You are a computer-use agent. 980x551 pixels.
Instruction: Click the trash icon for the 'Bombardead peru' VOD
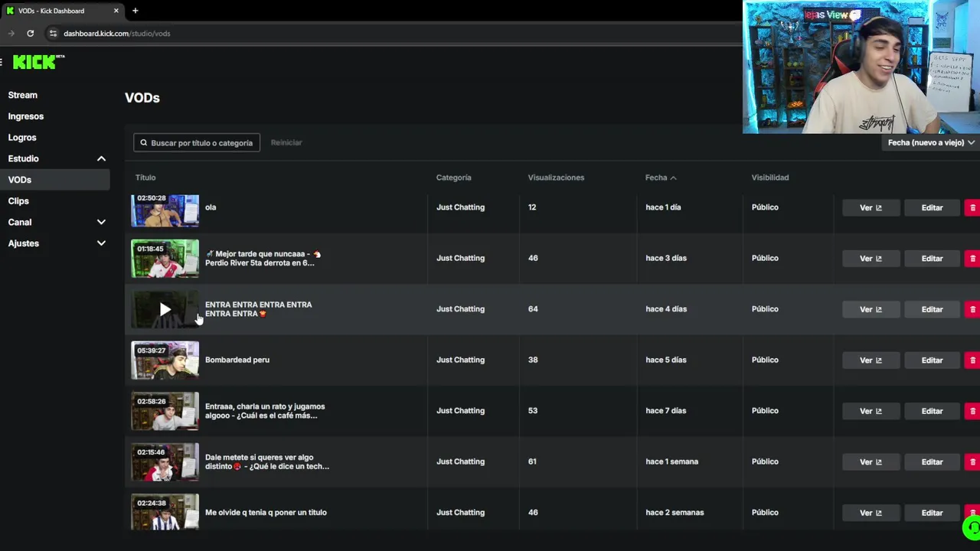(972, 360)
